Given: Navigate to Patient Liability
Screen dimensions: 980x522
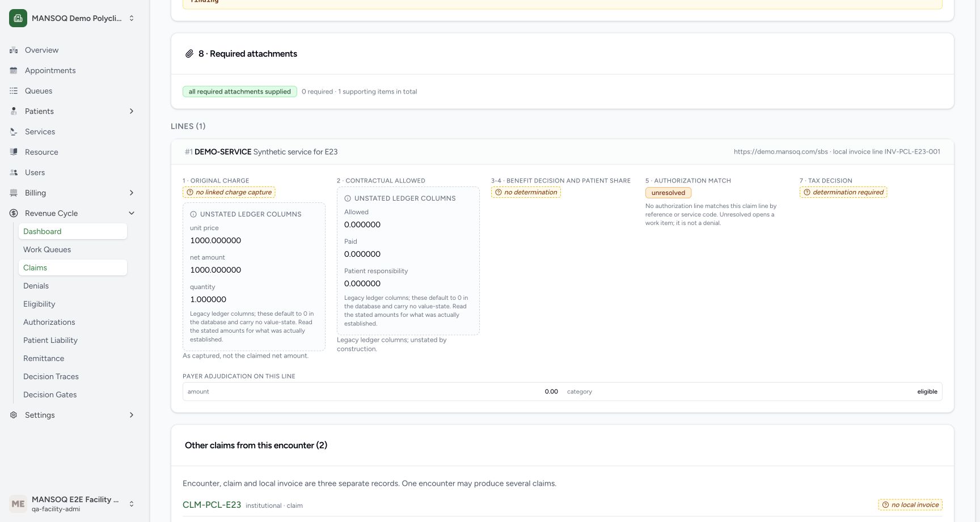Looking at the screenshot, I should tap(73, 340).
